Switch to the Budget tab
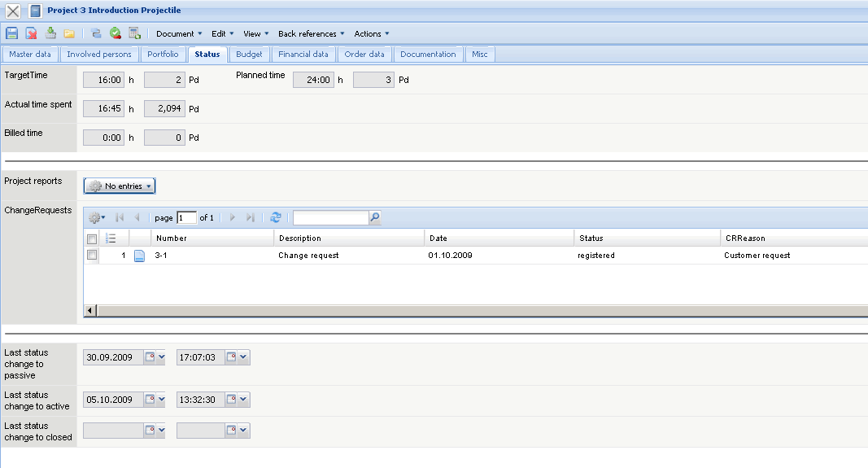 pyautogui.click(x=249, y=55)
